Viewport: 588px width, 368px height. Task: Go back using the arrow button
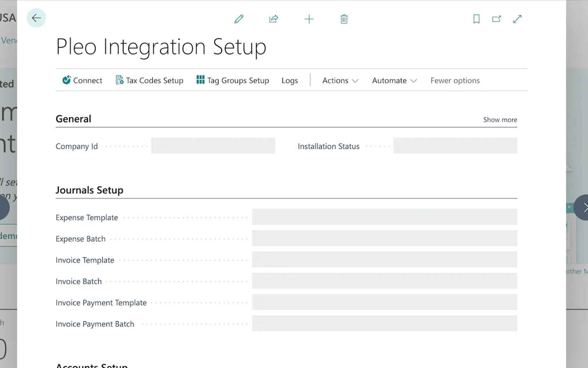click(36, 18)
